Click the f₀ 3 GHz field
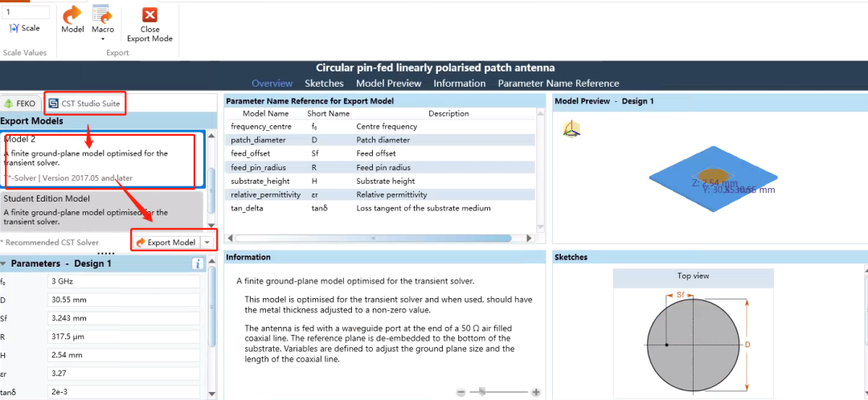Viewport: 868px width, 400px height. (x=124, y=281)
